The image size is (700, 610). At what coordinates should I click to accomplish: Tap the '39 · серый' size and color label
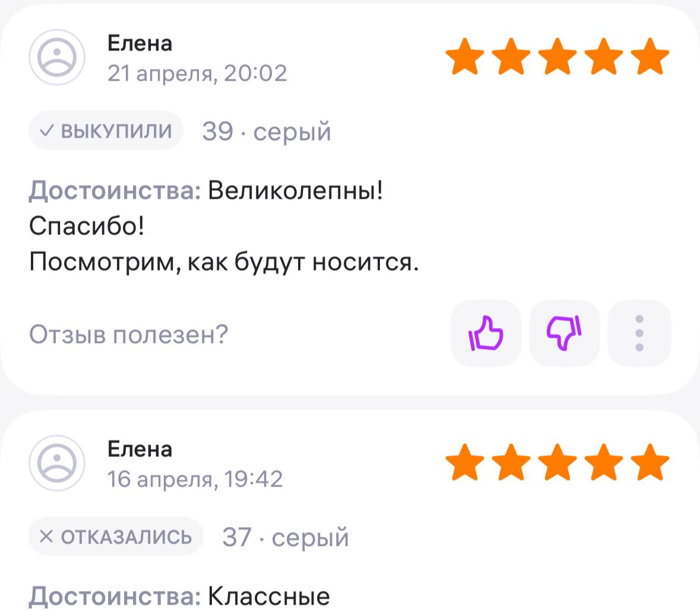(267, 131)
